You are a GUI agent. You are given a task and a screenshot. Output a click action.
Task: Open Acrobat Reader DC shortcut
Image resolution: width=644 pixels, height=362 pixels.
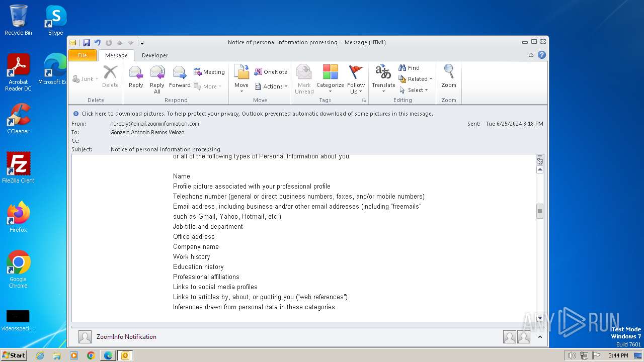point(19,72)
